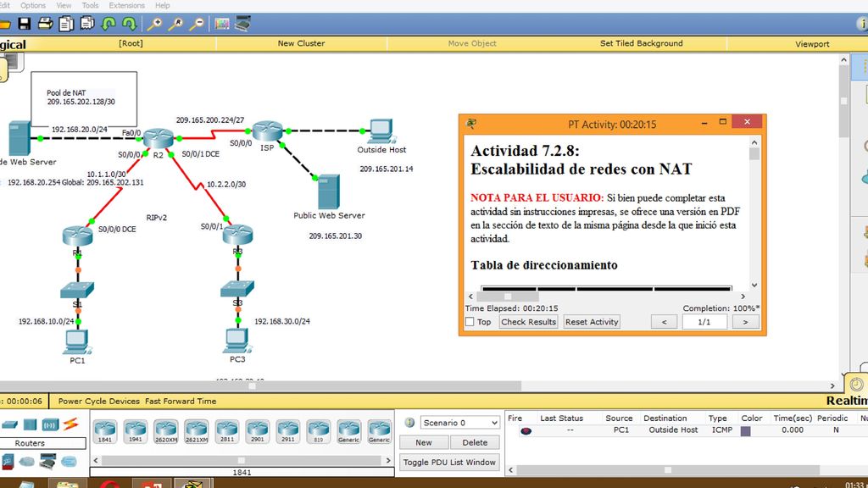Open the Tools menu
868x488 pixels.
coord(90,6)
